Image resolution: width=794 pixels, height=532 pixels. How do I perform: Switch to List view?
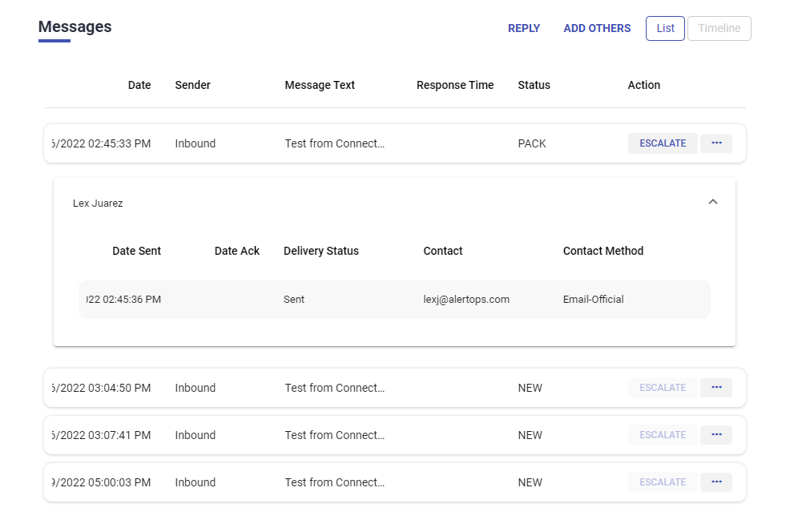point(665,28)
